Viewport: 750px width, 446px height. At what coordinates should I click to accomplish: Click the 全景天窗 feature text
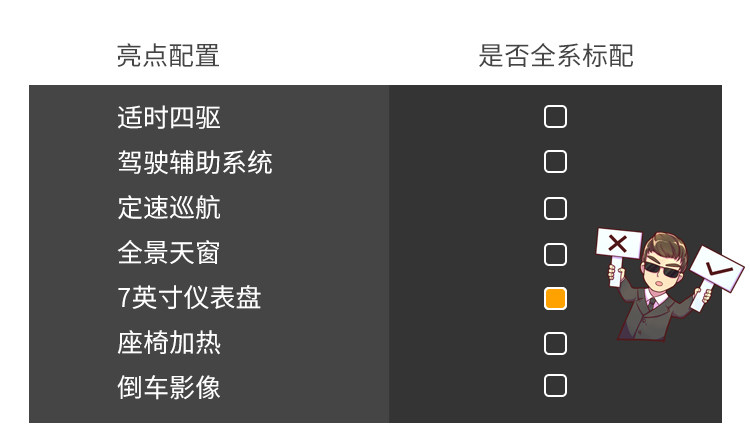[169, 254]
